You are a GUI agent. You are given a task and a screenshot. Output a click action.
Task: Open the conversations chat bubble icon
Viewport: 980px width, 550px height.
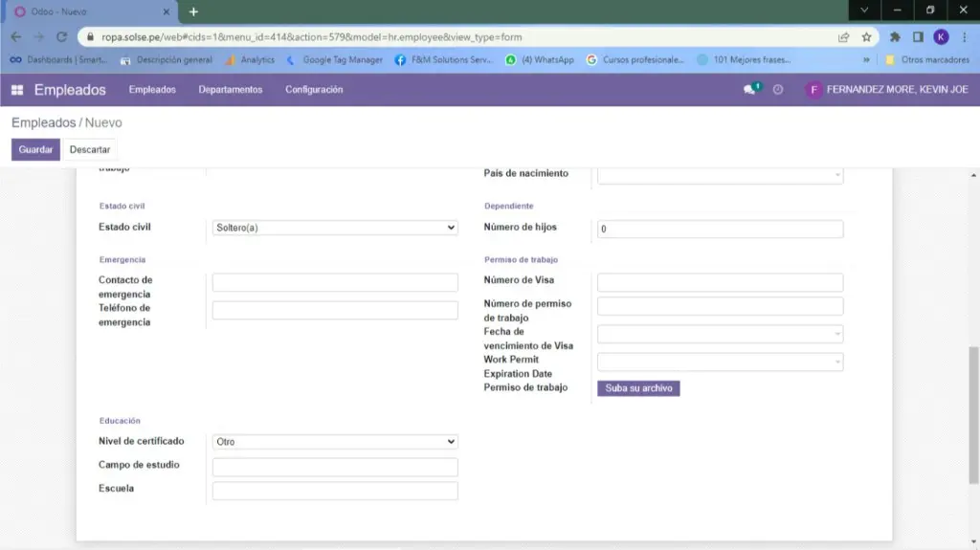[750, 90]
